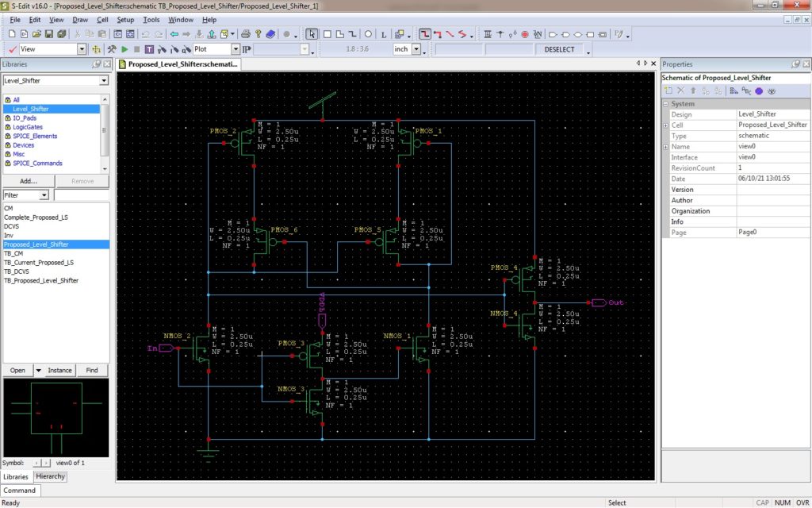The image size is (812, 508).
Task: Open the View mode dropdown
Action: (x=82, y=49)
